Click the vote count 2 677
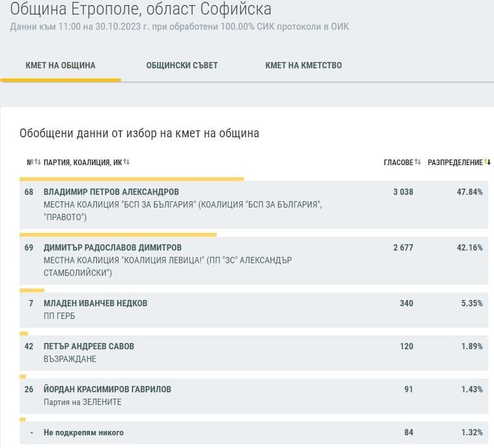This screenshot has width=494, height=448. point(403,247)
